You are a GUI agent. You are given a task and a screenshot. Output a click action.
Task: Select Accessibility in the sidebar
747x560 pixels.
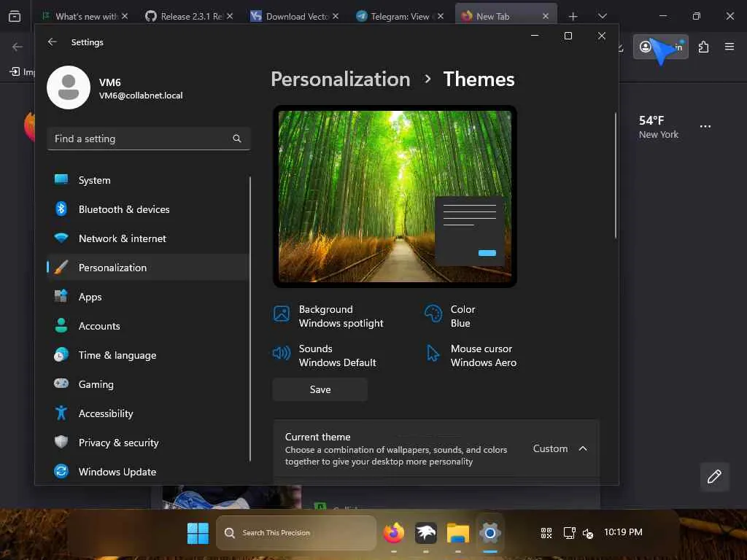pyautogui.click(x=106, y=413)
